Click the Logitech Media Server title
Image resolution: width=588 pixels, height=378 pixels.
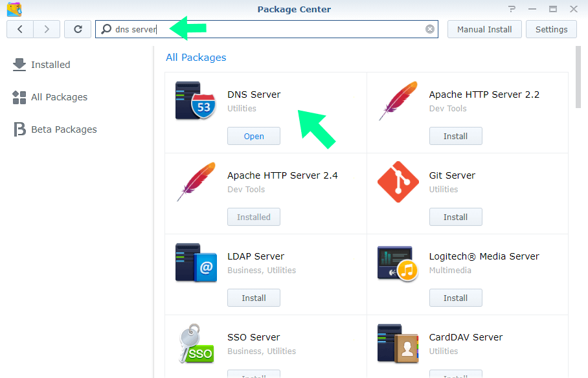(484, 256)
